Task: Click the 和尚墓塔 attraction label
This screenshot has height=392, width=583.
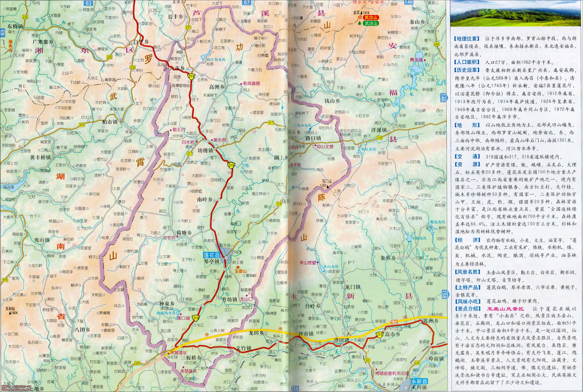Action: point(251,83)
